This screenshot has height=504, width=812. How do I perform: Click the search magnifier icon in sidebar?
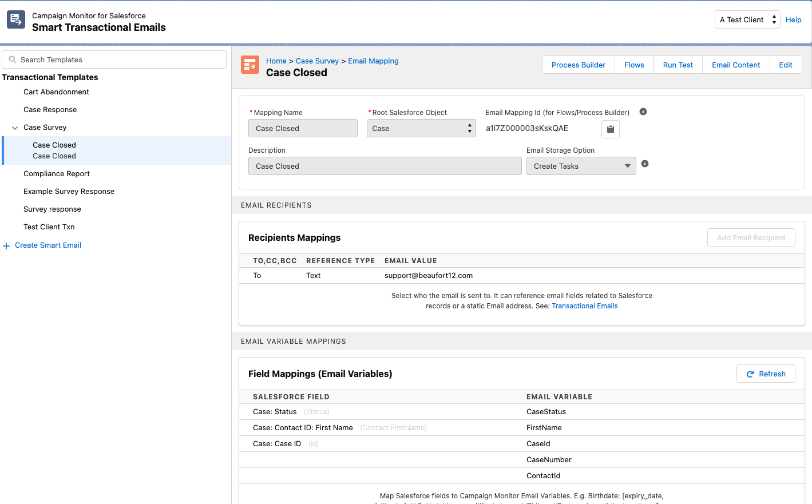click(12, 59)
